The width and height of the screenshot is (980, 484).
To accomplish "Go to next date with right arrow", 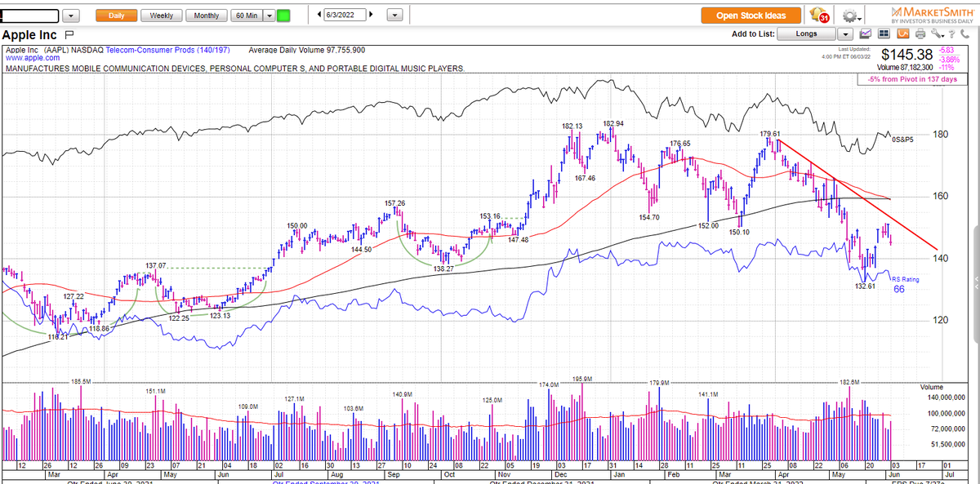I will tap(372, 16).
